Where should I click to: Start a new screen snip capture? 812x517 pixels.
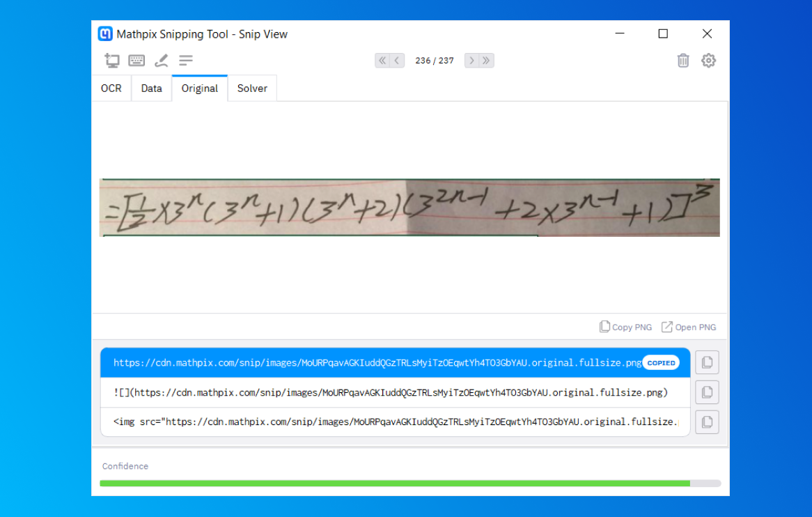(x=112, y=61)
